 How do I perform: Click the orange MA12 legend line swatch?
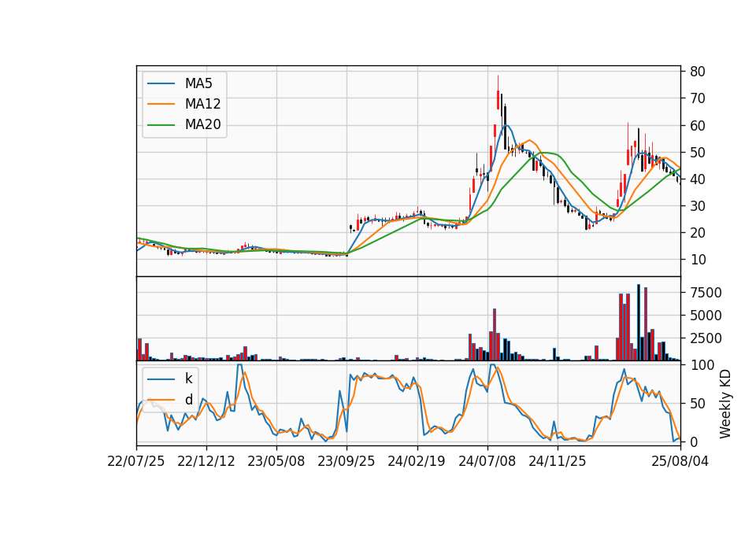point(161,104)
